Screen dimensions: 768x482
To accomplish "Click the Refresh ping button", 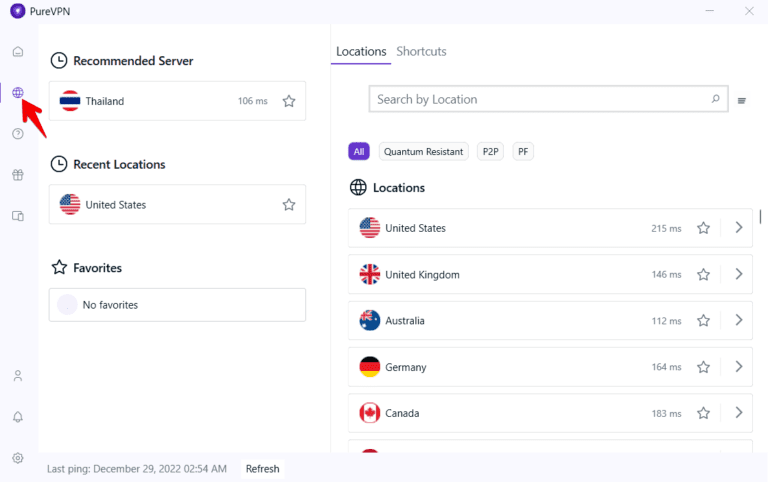I will tap(263, 468).
